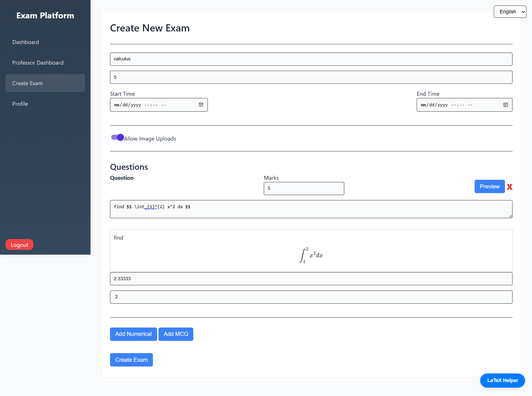
Task: Click the Add MCQ button
Action: pyautogui.click(x=175, y=334)
